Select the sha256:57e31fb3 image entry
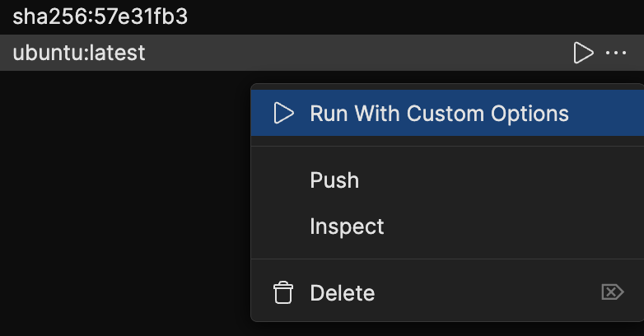This screenshot has height=336, width=644. (x=100, y=16)
